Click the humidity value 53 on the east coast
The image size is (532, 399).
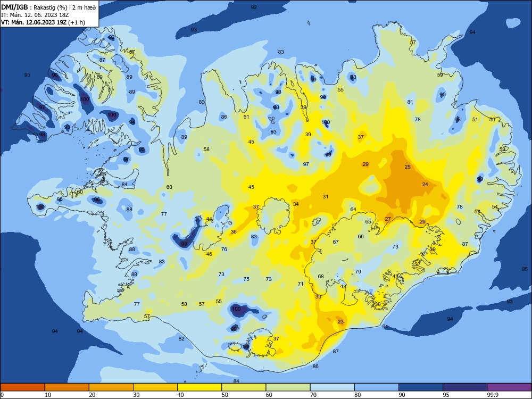pyautogui.click(x=477, y=211)
